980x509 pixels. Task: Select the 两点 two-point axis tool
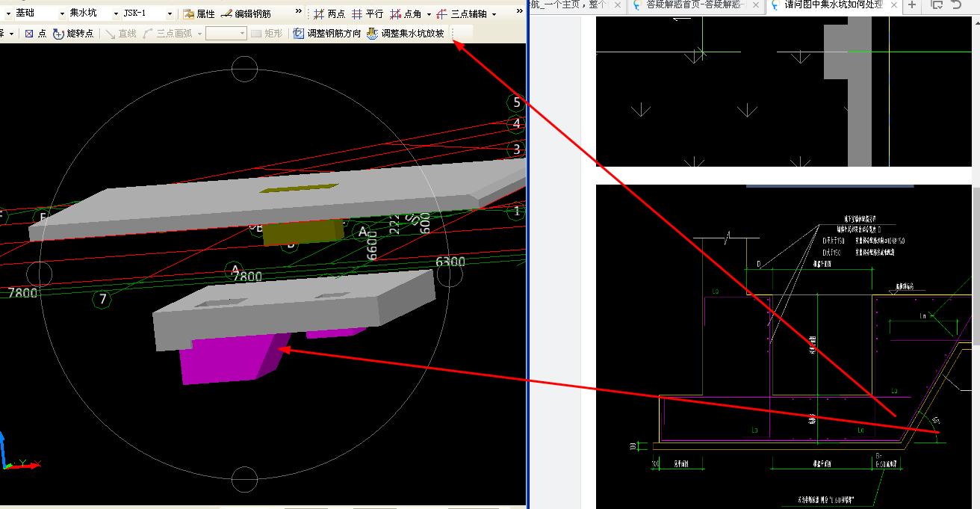pos(329,13)
